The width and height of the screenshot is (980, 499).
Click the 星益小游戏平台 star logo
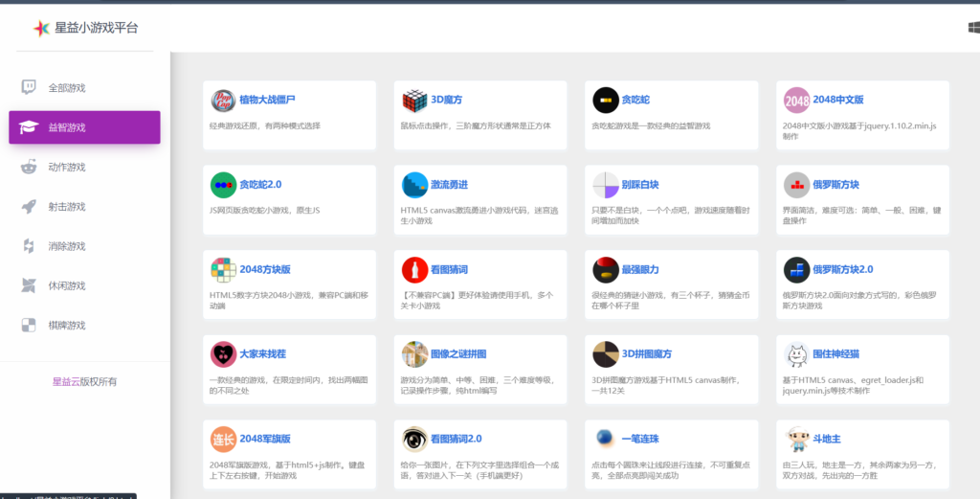click(x=41, y=28)
